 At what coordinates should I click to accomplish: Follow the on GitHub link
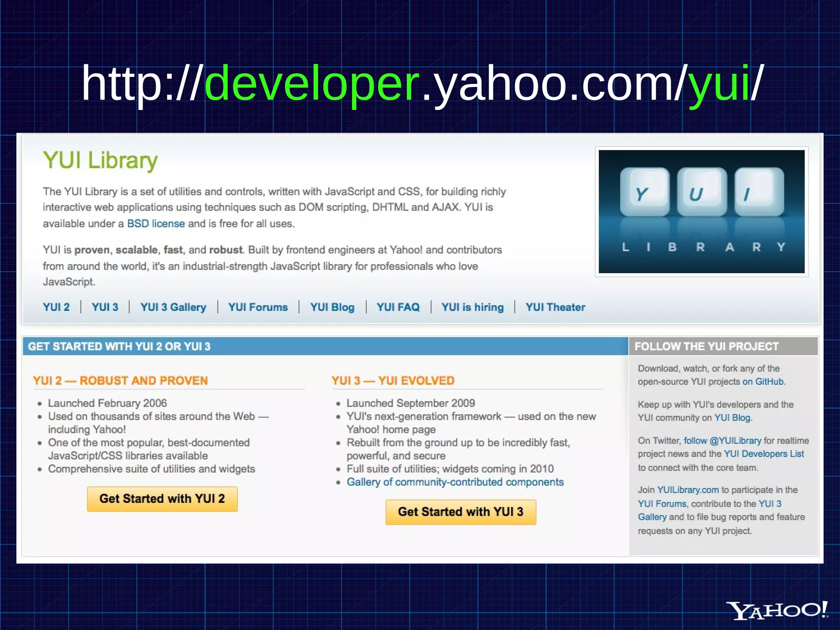click(763, 381)
